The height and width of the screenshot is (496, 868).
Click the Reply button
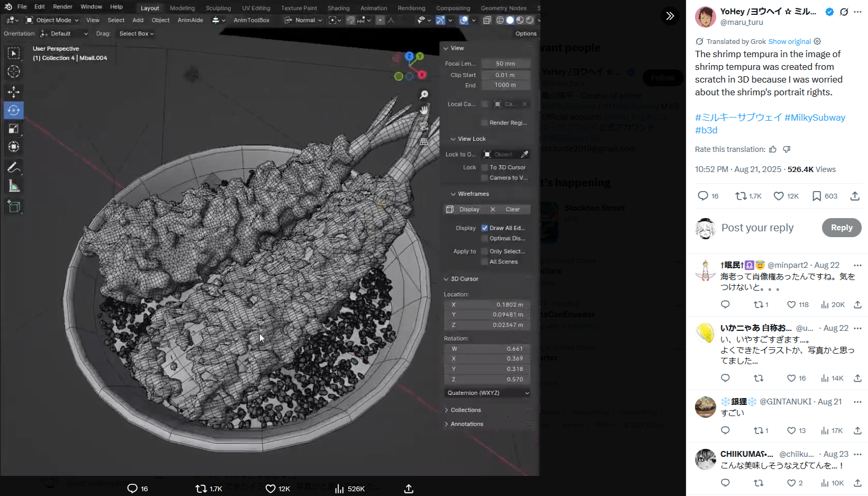[841, 228]
